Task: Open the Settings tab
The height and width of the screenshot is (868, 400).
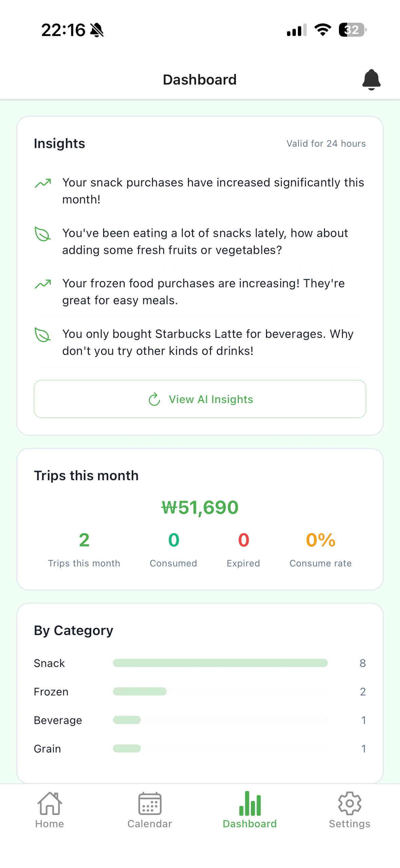Action: 349,810
